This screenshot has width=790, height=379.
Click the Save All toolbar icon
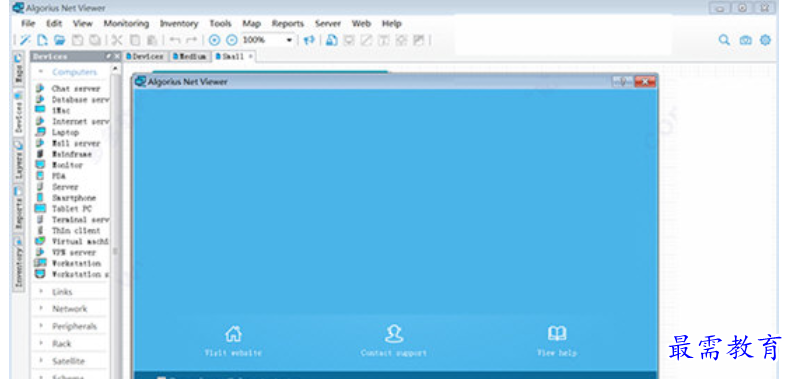[94, 40]
